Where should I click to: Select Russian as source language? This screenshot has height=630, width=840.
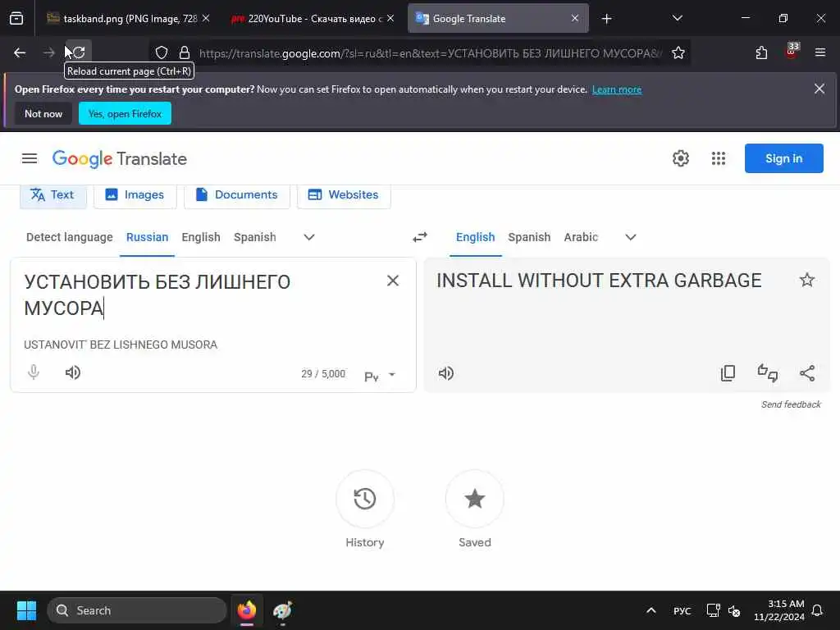point(148,237)
